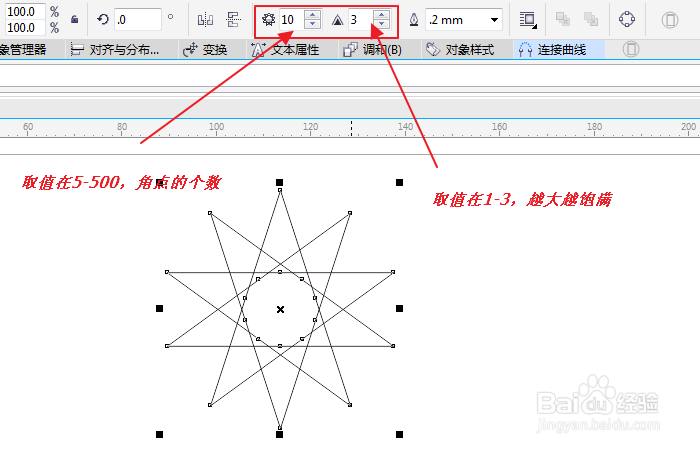700x450 pixels.
Task: Click the ruler mark labeled 160
Action: [x=499, y=127]
